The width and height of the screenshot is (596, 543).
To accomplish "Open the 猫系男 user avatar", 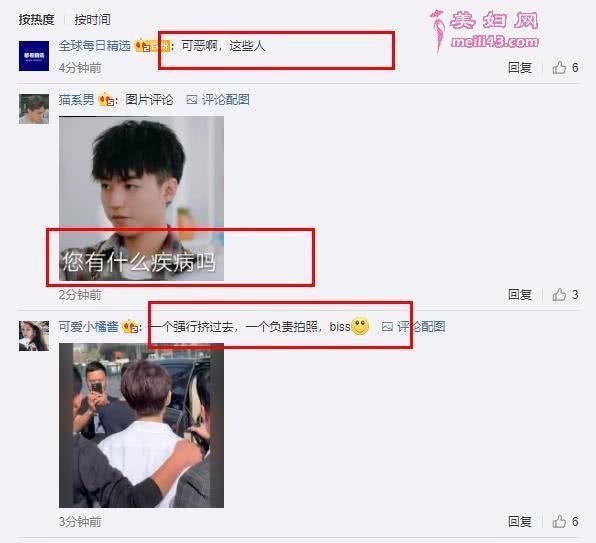I will pos(34,109).
